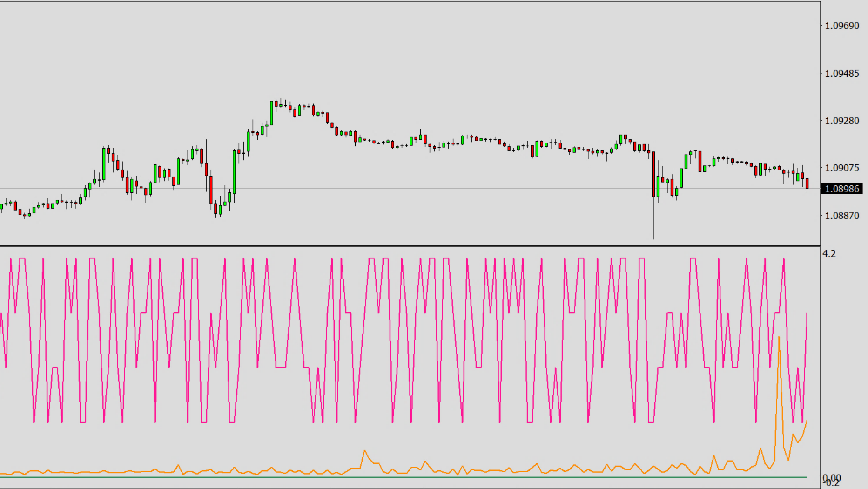The height and width of the screenshot is (489, 868).
Task: Click the 1.08870 price axis label
Action: click(842, 216)
